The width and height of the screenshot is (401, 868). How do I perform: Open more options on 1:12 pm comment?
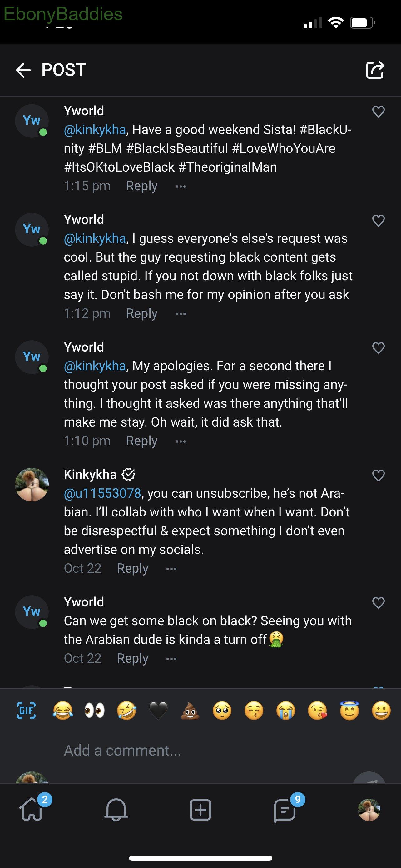(181, 314)
